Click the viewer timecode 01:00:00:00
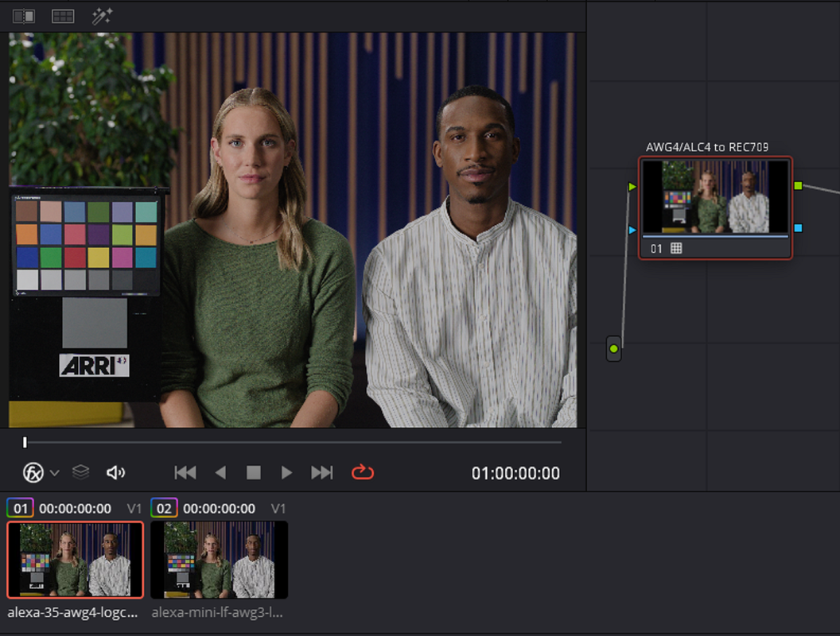 (515, 473)
